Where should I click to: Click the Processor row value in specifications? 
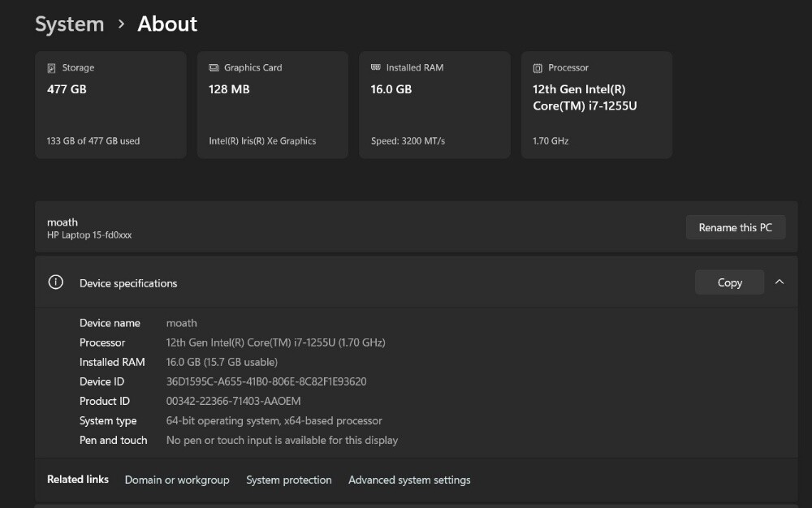point(275,342)
